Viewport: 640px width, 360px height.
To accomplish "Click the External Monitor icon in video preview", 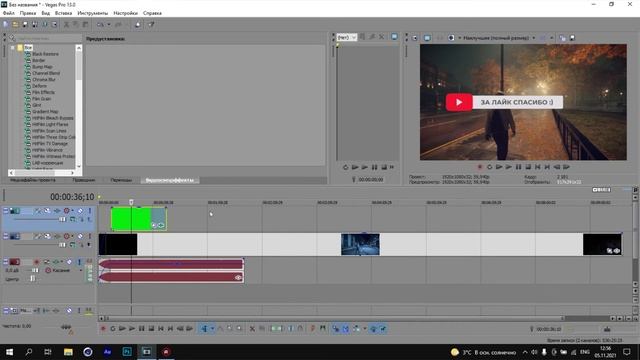I will coord(427,38).
